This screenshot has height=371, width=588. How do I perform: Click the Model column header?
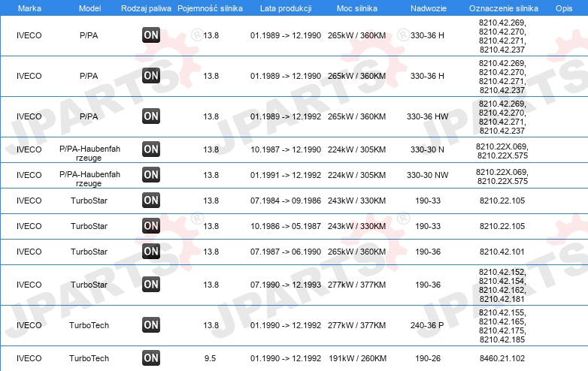[x=89, y=8]
